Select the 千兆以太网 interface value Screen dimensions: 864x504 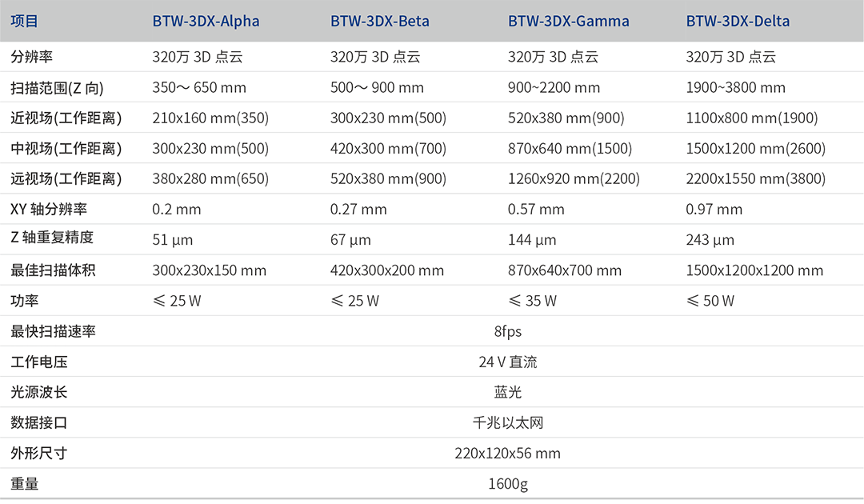pos(507,422)
